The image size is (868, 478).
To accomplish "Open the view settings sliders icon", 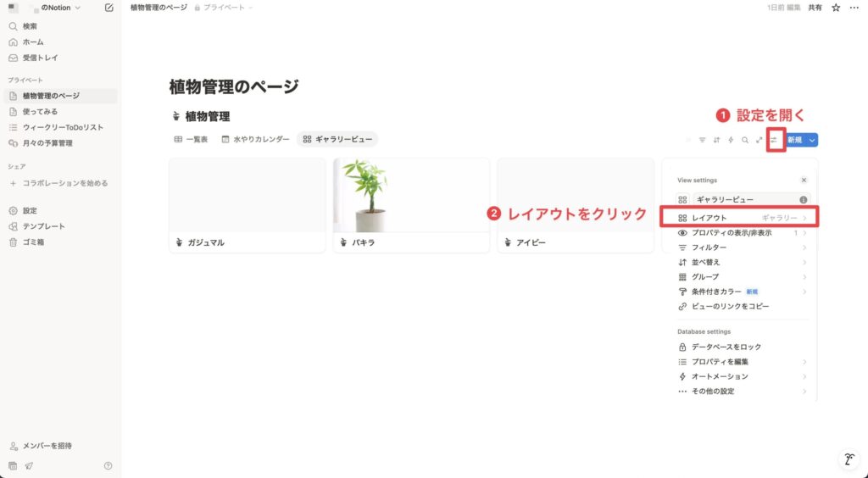I will 774,140.
